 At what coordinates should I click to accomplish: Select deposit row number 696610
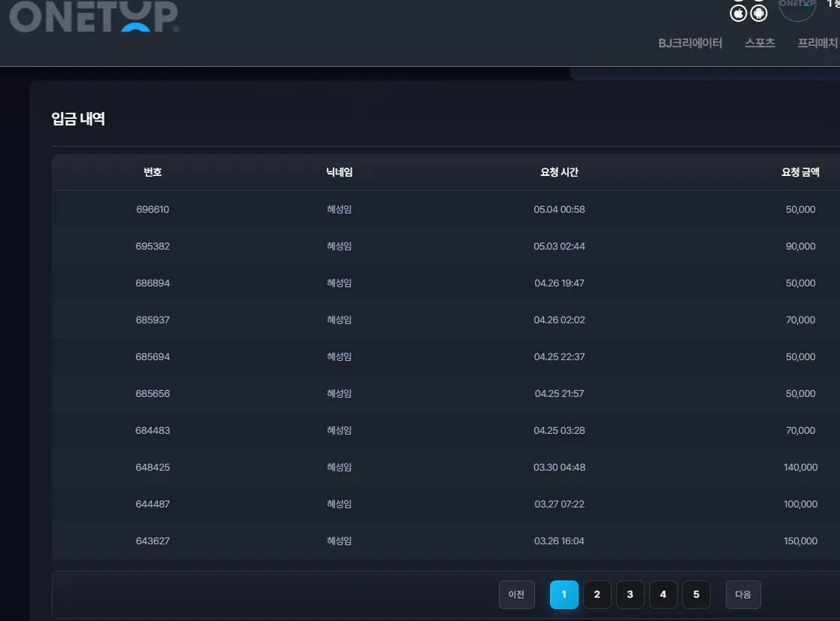tap(446, 209)
